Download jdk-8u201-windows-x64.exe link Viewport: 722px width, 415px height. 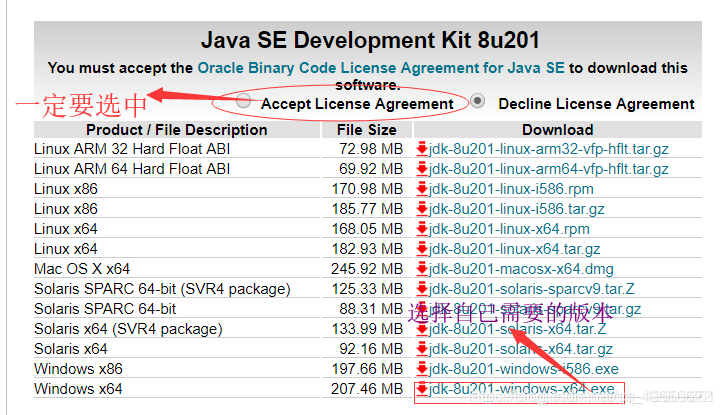click(522, 389)
